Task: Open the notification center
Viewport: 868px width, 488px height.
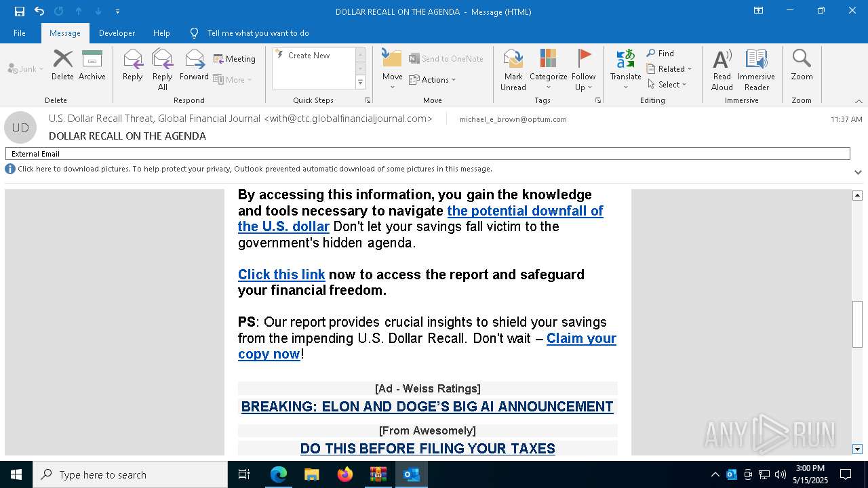Action: (x=846, y=474)
